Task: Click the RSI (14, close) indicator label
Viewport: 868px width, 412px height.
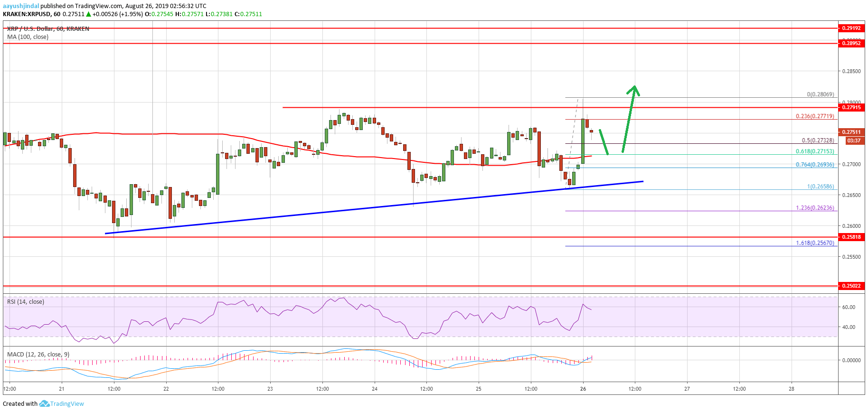Action: point(26,302)
